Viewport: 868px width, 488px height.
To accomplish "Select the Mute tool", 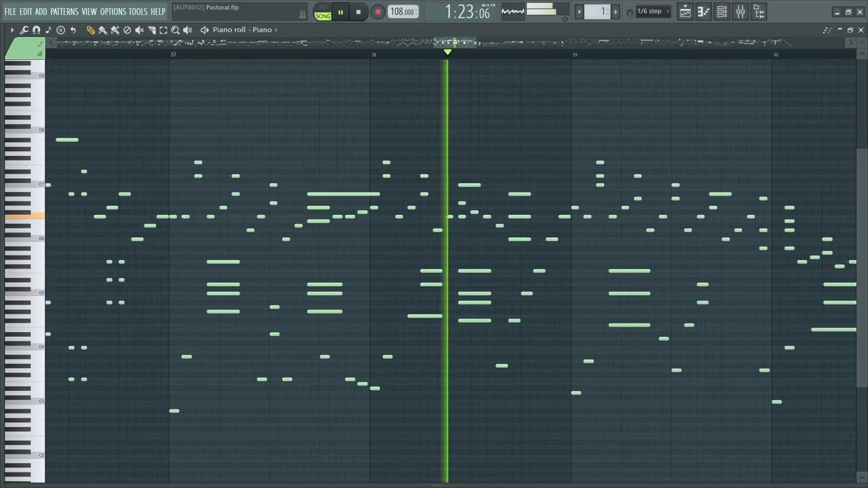I will [x=139, y=30].
